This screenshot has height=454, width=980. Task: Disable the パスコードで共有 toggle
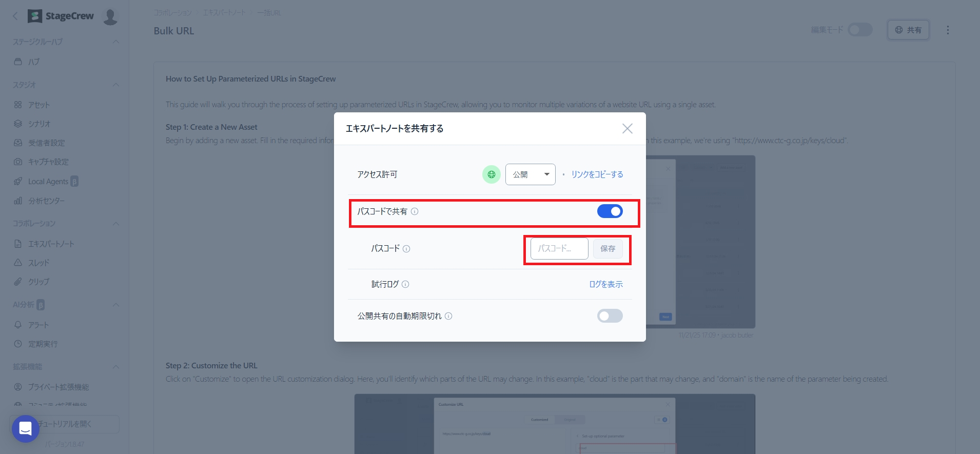pos(610,211)
